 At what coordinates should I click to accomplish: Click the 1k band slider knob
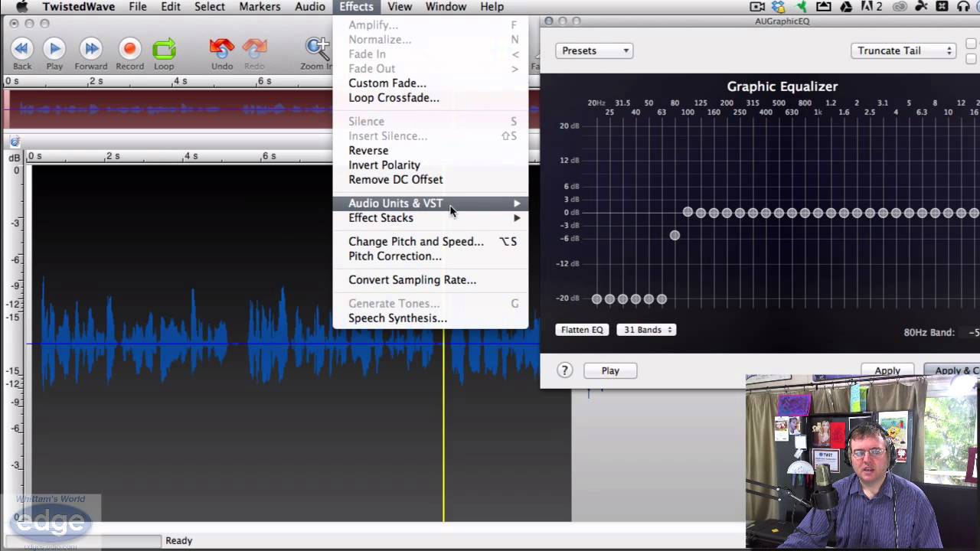tap(818, 213)
